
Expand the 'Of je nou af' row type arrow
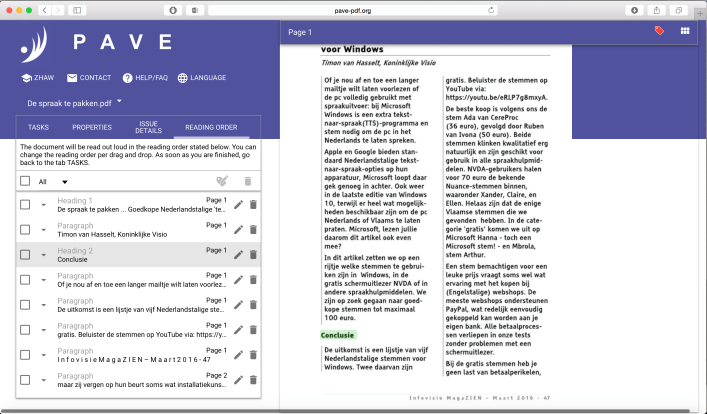click(44, 281)
